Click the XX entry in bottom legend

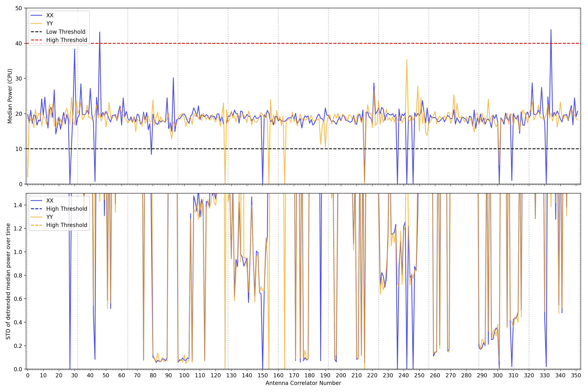(x=50, y=201)
